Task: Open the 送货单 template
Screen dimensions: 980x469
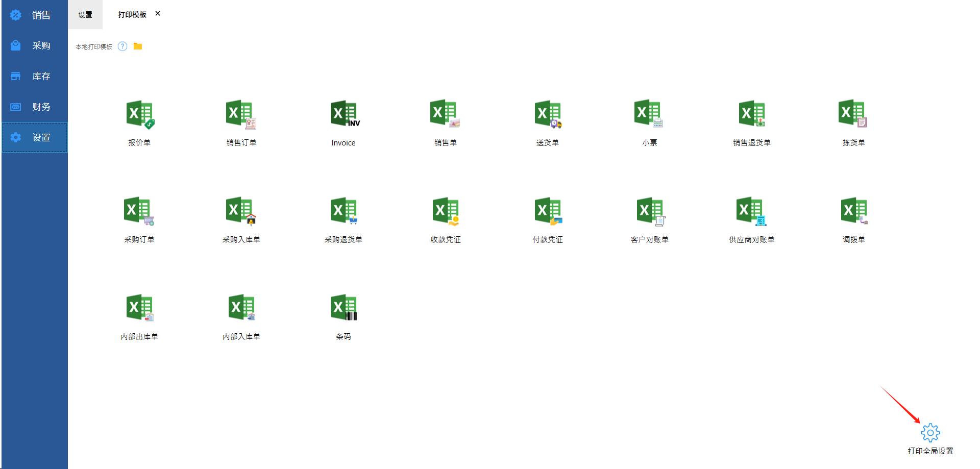Action: point(548,115)
